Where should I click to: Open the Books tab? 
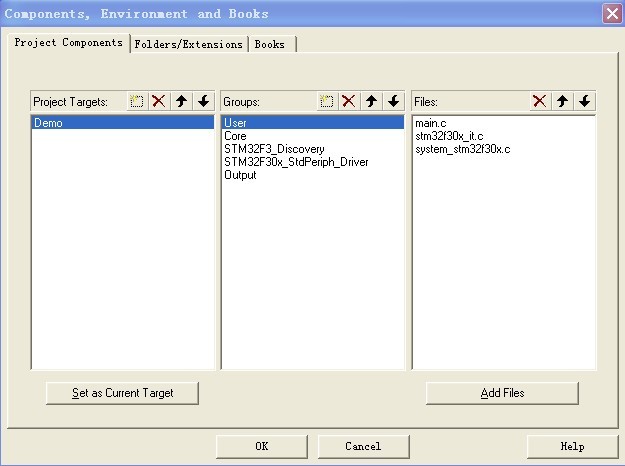270,44
